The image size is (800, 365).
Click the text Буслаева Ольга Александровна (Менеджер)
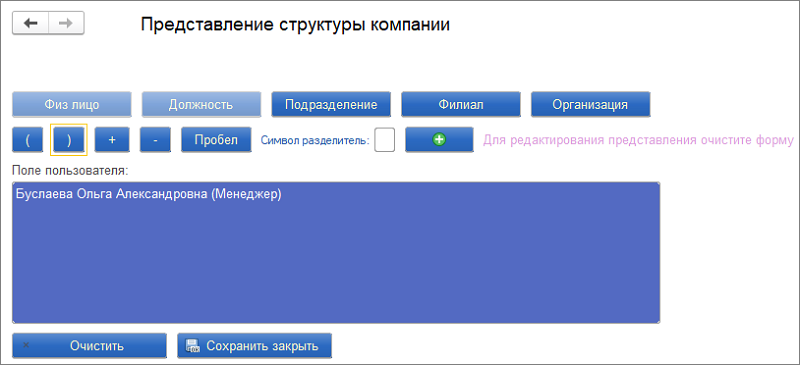(148, 194)
